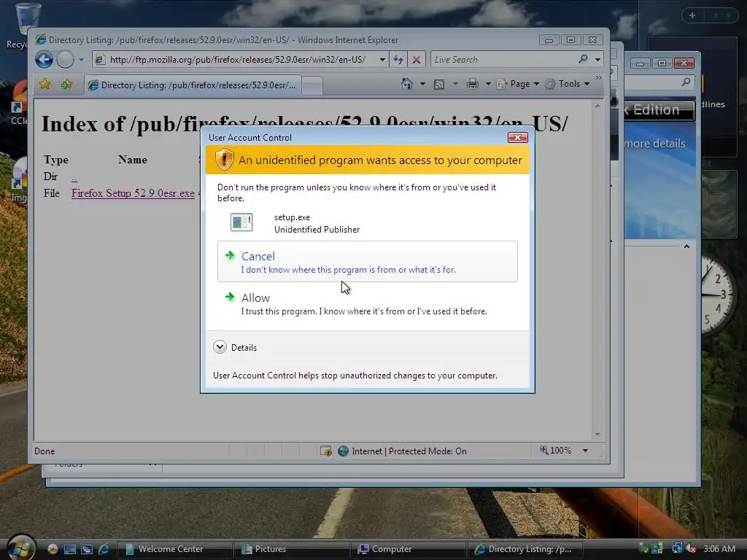The image size is (747, 560).
Task: Click Internet Protected Mode zone indicator
Action: [x=403, y=451]
